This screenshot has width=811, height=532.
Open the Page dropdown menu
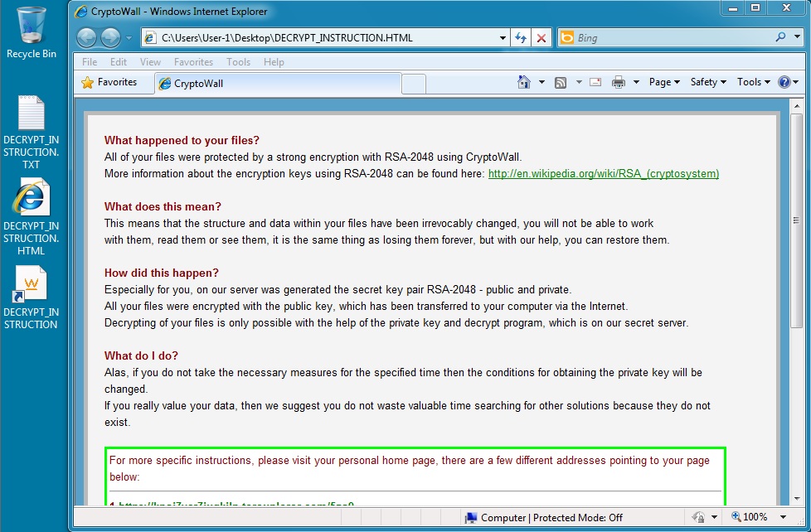coord(665,82)
